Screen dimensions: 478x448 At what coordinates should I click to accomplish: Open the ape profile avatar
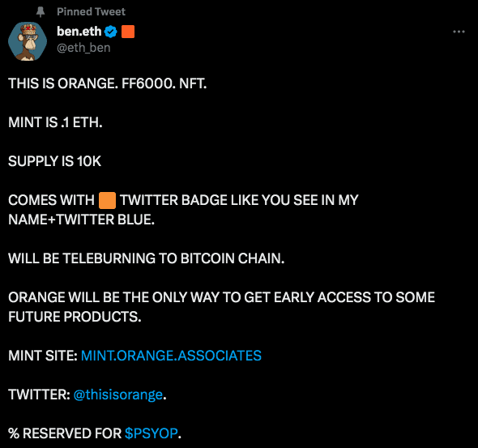28,41
